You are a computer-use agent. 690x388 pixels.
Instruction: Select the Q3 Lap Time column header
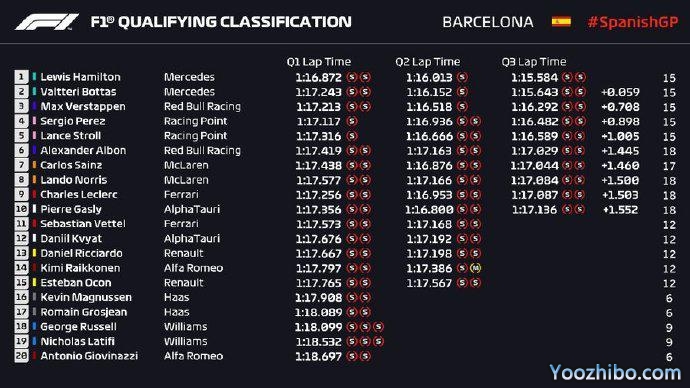(534, 62)
